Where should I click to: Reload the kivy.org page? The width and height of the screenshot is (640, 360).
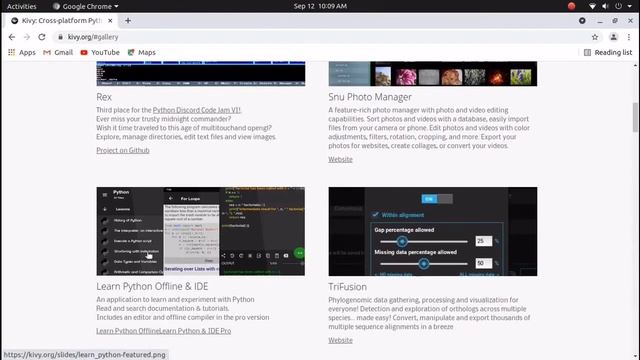42,37
